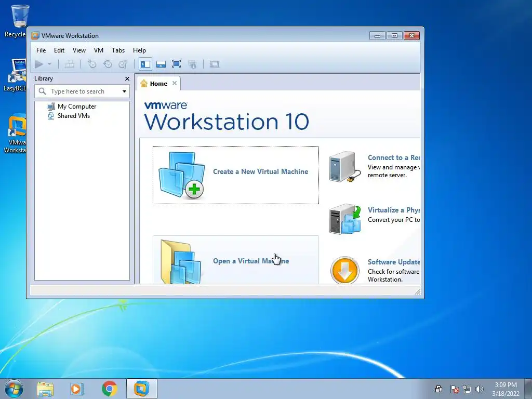Image resolution: width=532 pixels, height=399 pixels.
Task: Select the Recycle Bin desktop icon
Action: [x=16, y=21]
